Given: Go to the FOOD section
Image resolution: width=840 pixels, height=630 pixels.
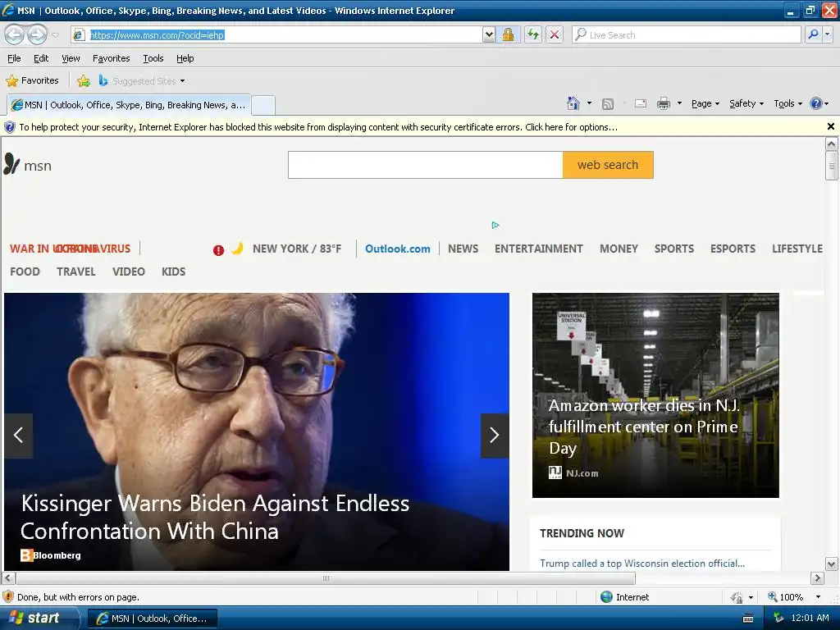Looking at the screenshot, I should point(25,272).
